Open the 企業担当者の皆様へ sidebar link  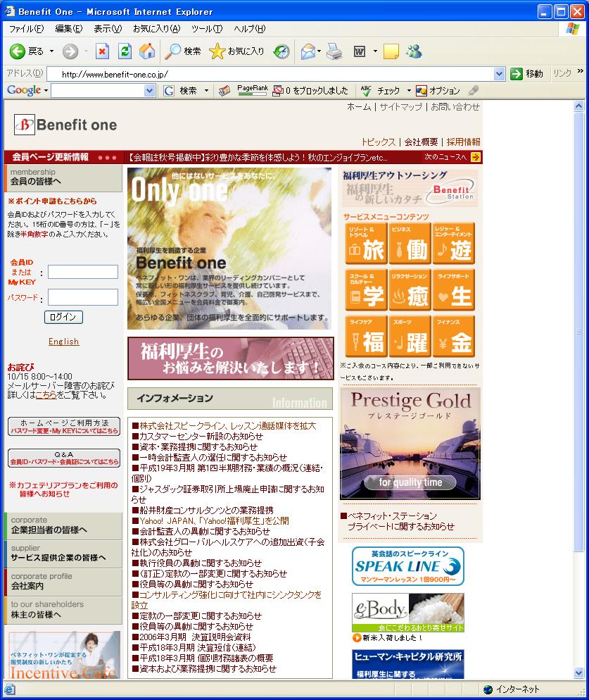click(x=63, y=526)
